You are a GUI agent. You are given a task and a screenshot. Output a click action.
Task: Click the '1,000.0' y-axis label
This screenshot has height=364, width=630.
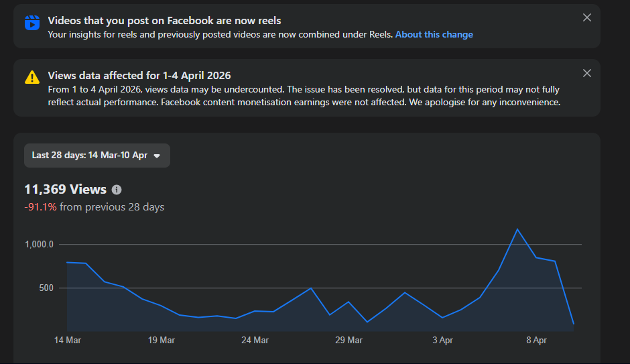click(39, 245)
